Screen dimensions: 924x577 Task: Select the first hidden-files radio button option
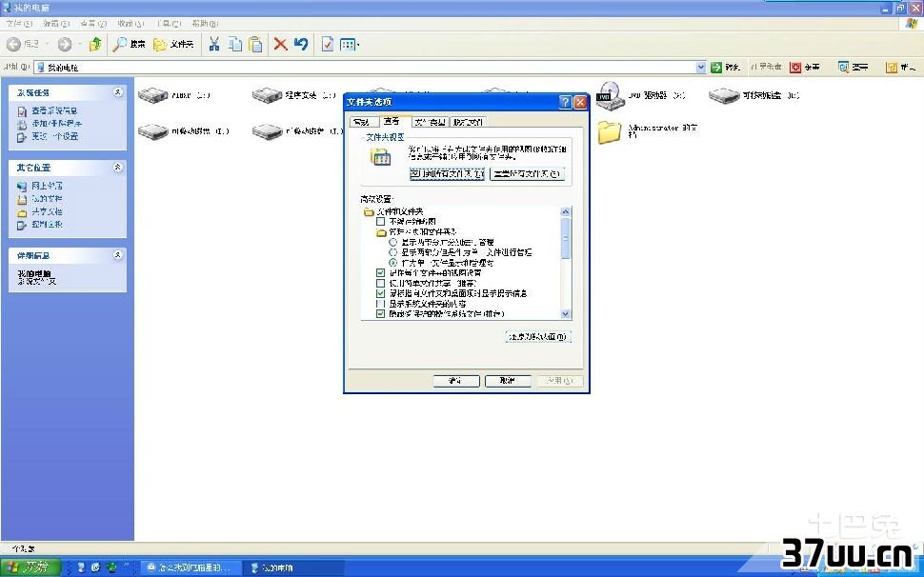(393, 242)
